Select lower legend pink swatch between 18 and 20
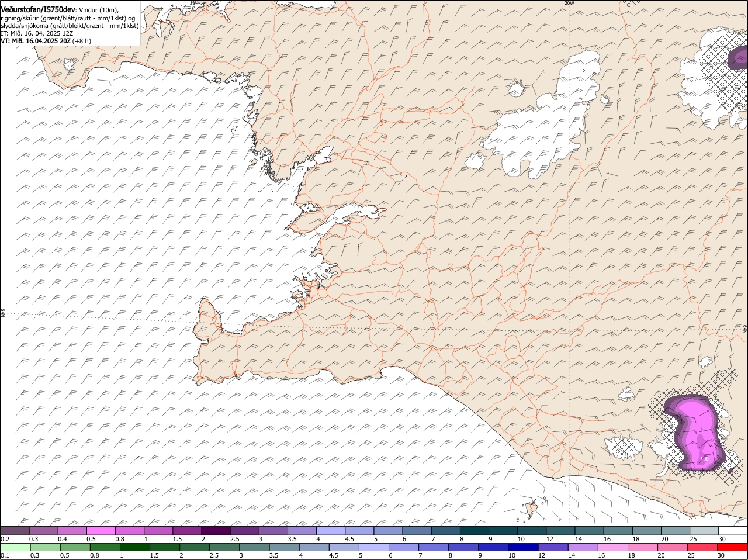The image size is (748, 560). click(642, 547)
